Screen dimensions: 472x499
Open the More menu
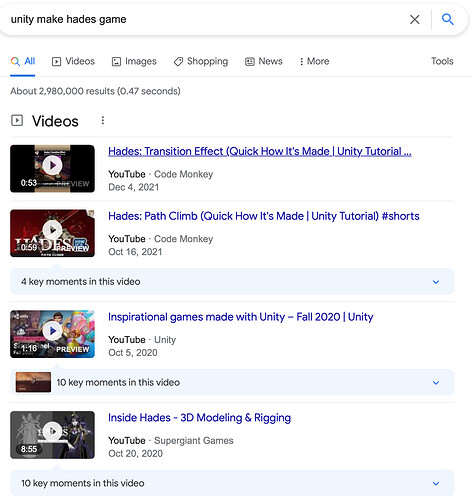314,61
